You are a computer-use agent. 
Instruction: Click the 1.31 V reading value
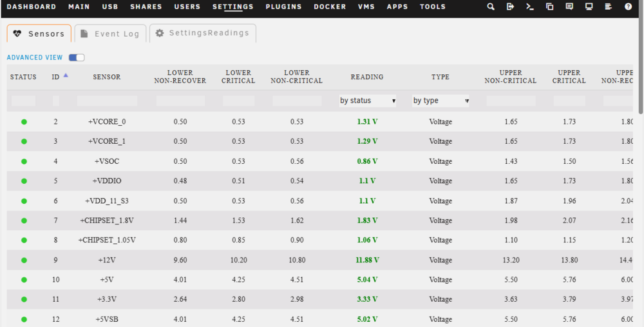click(367, 122)
